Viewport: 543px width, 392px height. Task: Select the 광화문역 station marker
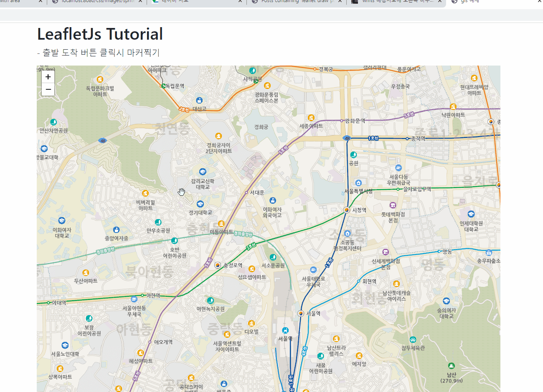click(342, 121)
